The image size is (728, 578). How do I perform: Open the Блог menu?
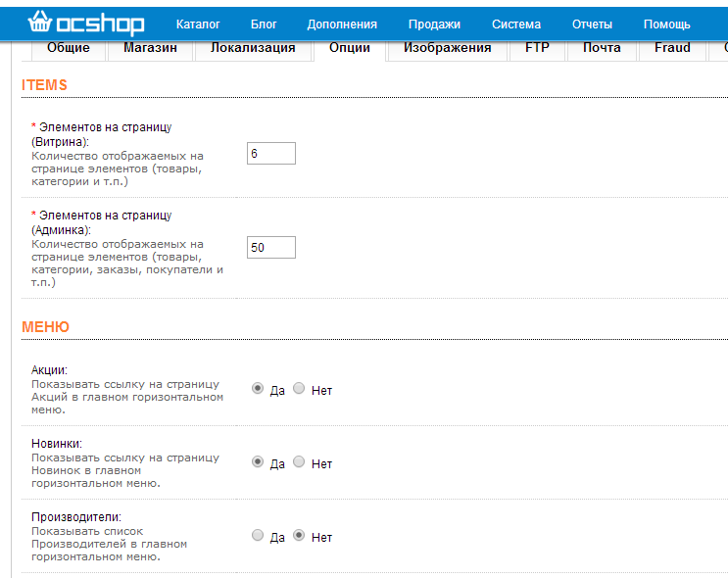point(264,24)
